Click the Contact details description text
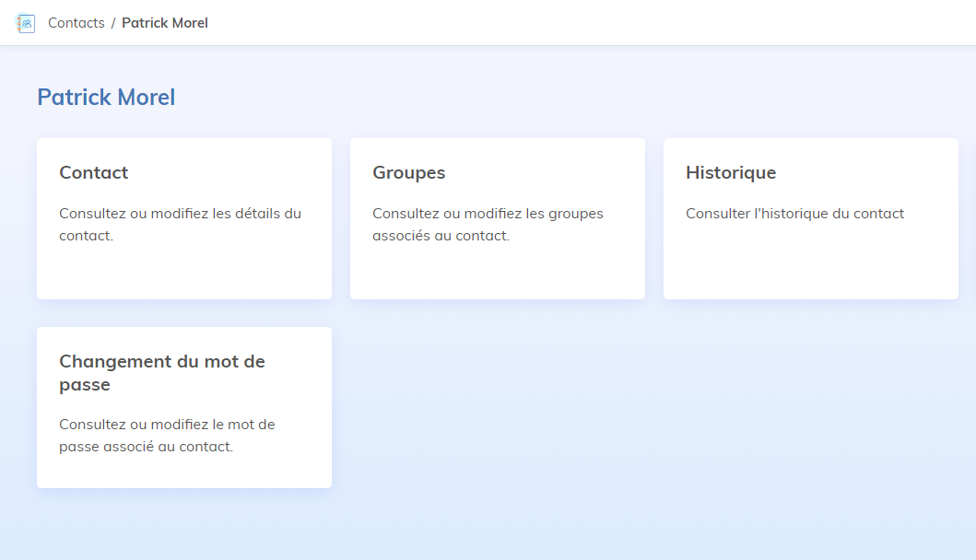This screenshot has width=976, height=560. pyautogui.click(x=180, y=224)
